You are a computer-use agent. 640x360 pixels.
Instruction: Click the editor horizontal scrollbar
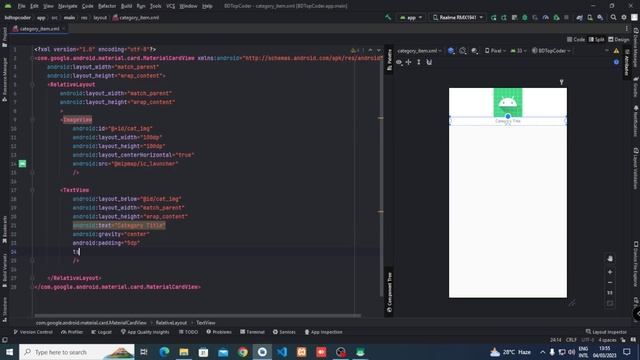pos(198,316)
